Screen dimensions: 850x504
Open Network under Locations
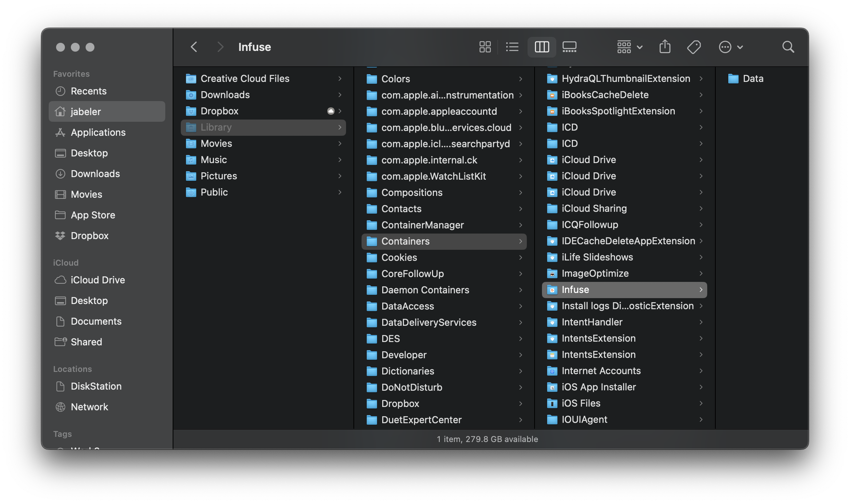point(89,407)
